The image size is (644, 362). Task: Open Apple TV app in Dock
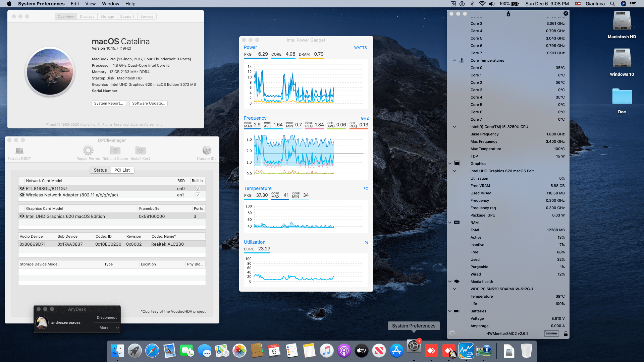362,351
